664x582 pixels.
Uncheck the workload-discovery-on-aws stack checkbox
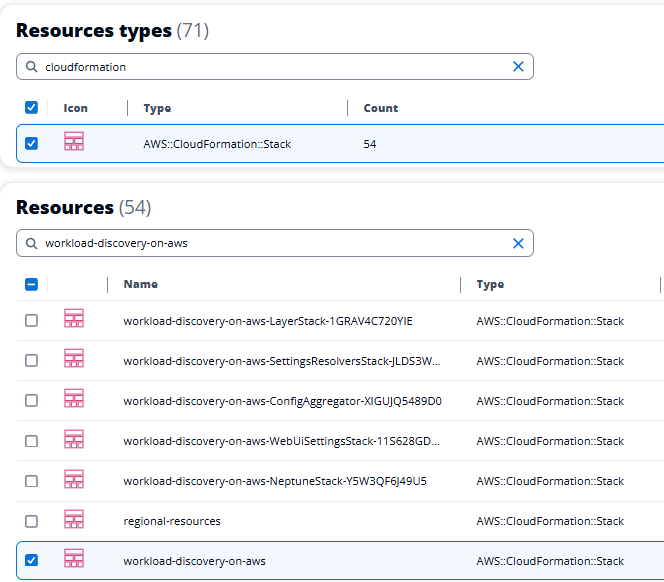click(x=31, y=560)
